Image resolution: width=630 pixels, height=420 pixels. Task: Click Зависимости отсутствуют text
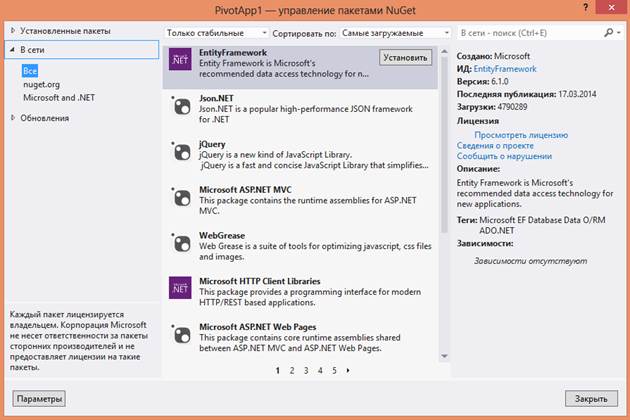point(530,261)
